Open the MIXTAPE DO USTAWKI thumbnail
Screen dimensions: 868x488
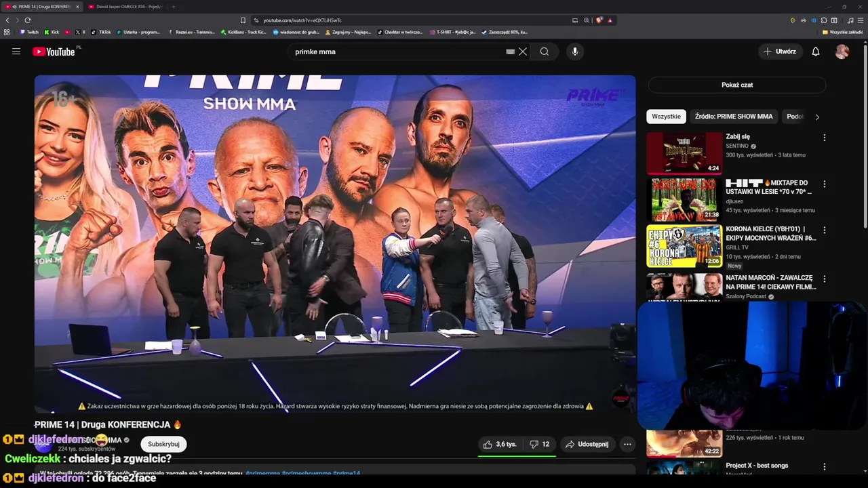click(684, 199)
